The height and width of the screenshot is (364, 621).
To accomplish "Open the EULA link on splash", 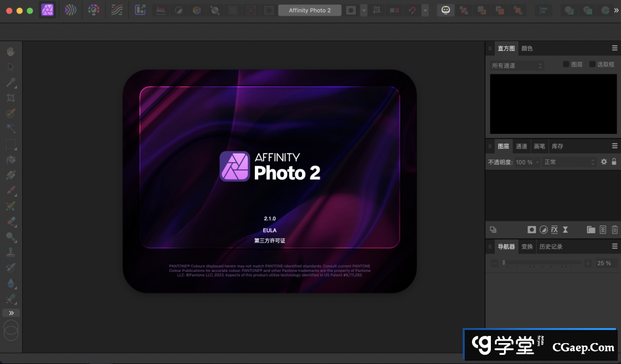I will (x=270, y=229).
